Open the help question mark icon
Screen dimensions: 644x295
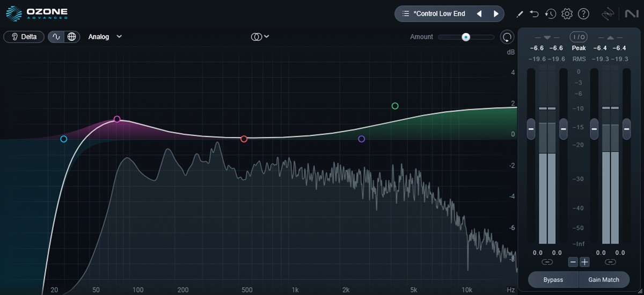tap(583, 14)
